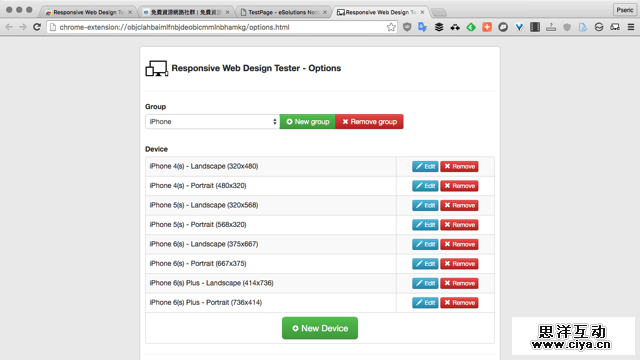Click the Google Translate extension icon
The height and width of the screenshot is (360, 640).
[422, 27]
